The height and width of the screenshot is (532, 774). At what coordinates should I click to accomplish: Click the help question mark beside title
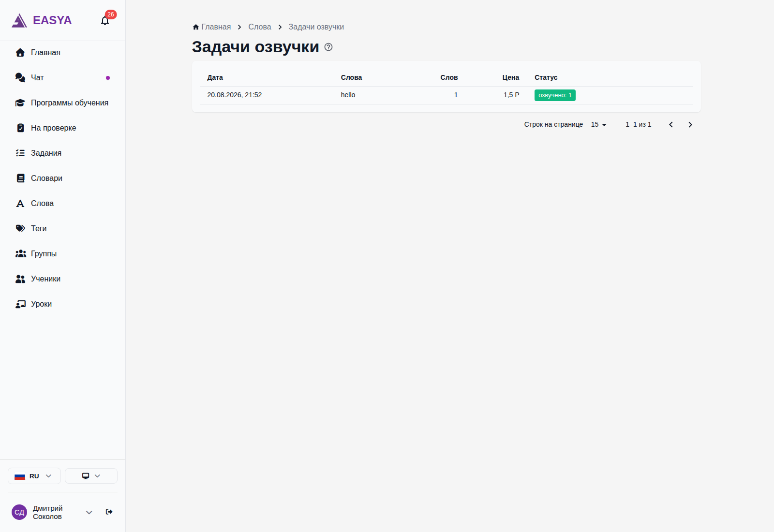[328, 47]
